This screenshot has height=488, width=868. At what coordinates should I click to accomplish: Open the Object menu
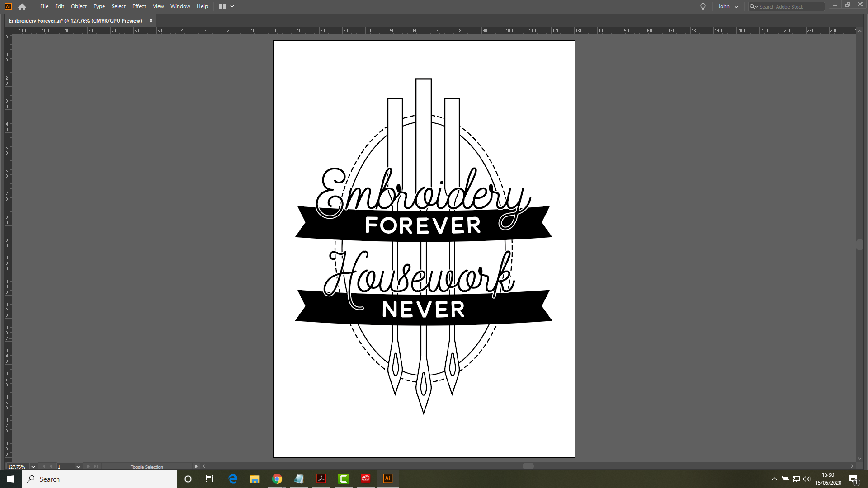[x=79, y=6]
